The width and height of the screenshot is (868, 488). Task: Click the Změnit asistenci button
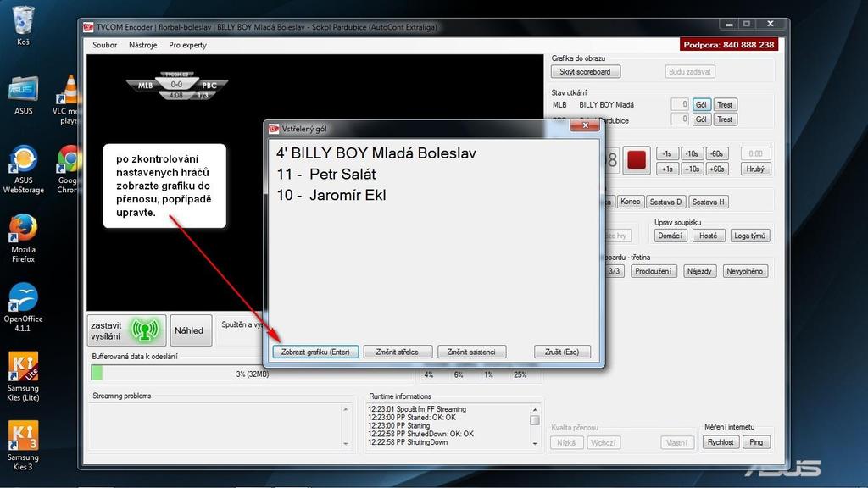[471, 352]
